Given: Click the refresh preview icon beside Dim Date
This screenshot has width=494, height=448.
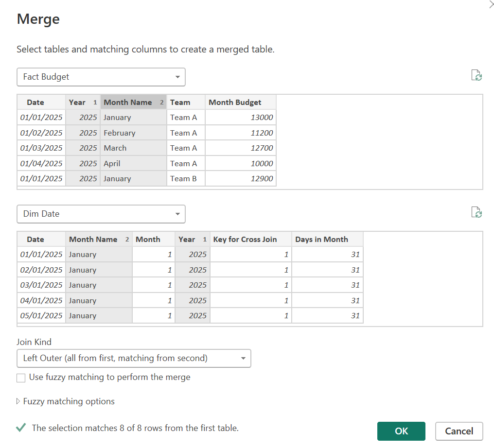Looking at the screenshot, I should (476, 212).
